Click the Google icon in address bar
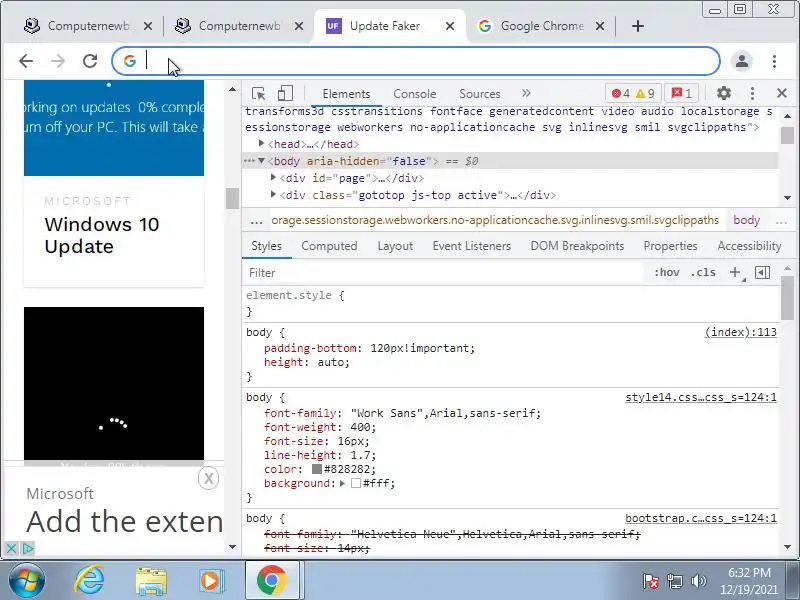The width and height of the screenshot is (800, 600). pyautogui.click(x=130, y=61)
